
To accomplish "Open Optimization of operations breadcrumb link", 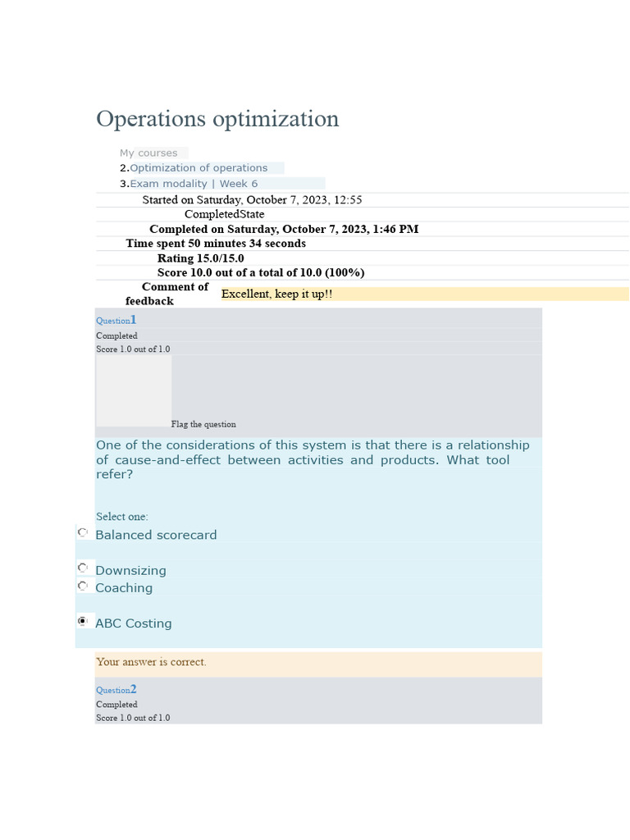I will point(199,168).
